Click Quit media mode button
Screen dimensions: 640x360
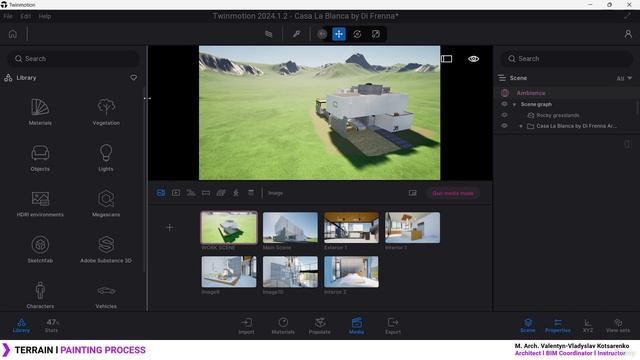(x=453, y=193)
